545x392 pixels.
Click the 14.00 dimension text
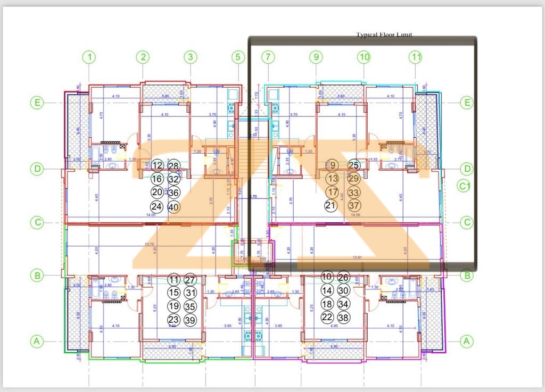coord(151,215)
